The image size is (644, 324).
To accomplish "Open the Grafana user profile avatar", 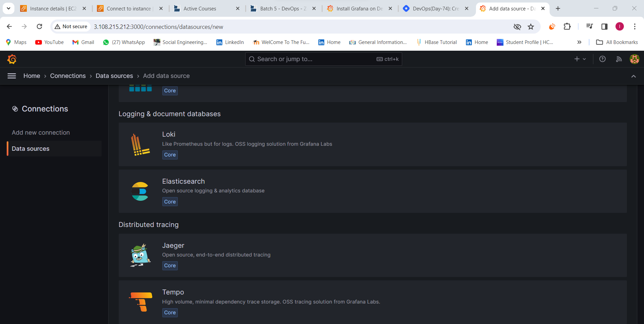I will [x=634, y=59].
